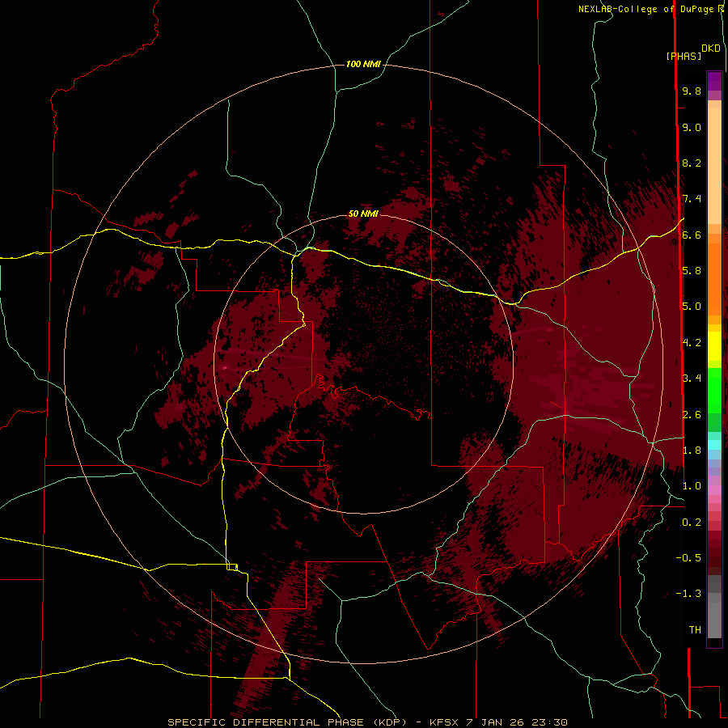Click the 5.8 legend value

click(692, 271)
